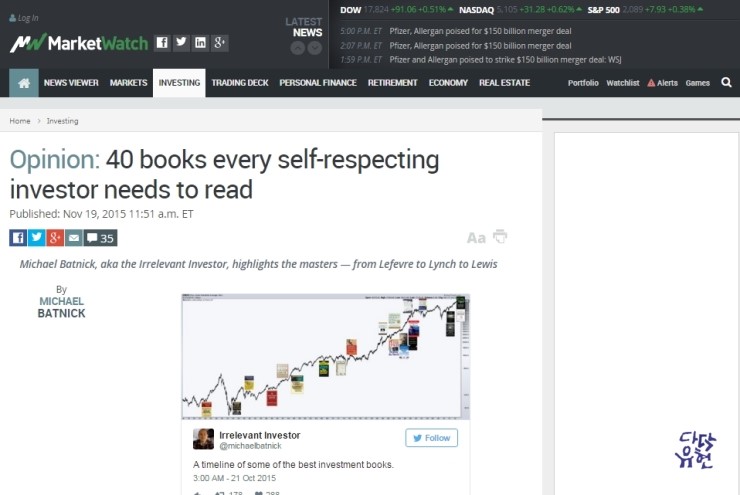
Task: Click Investing breadcrumb
Action: coord(62,121)
